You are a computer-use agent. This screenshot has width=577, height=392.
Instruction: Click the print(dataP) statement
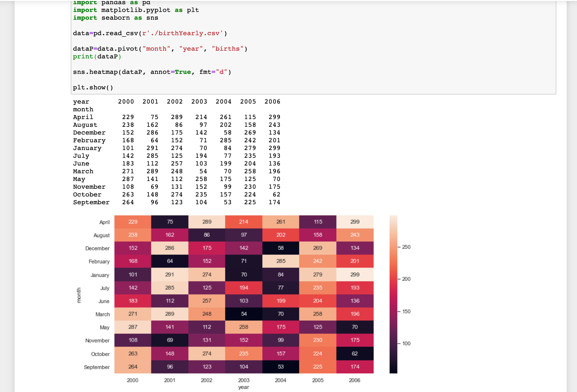(97, 56)
